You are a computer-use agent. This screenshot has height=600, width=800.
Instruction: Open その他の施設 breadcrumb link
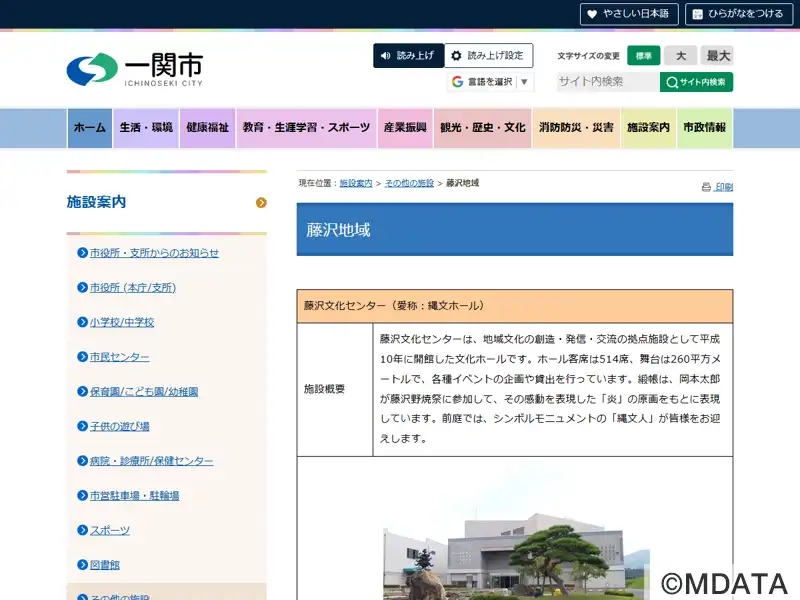coord(409,184)
